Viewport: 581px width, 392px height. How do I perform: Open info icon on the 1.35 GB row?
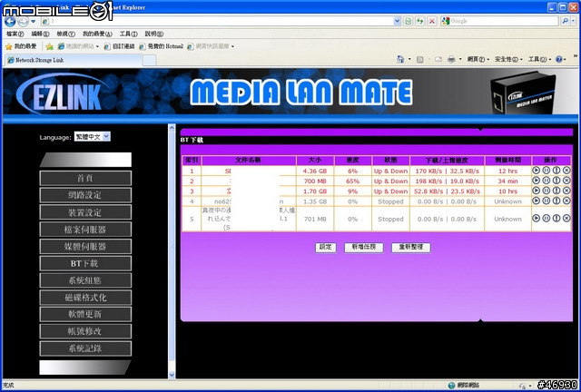coord(556,201)
